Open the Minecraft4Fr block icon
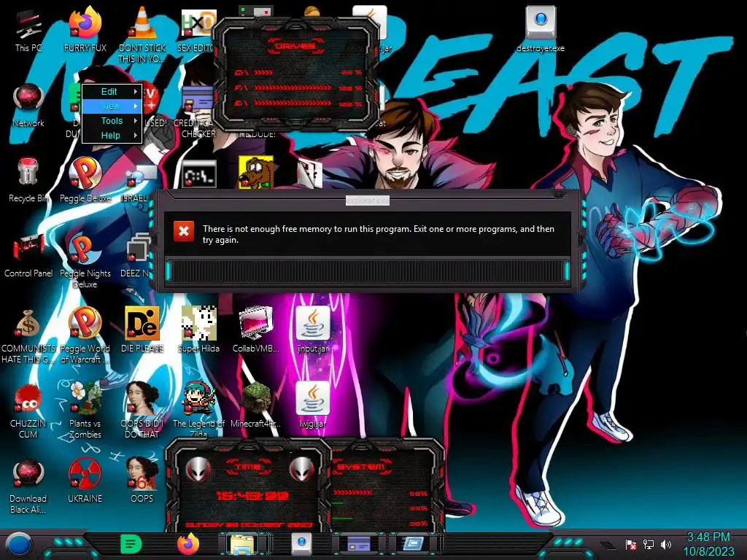The image size is (747, 560). click(x=256, y=405)
